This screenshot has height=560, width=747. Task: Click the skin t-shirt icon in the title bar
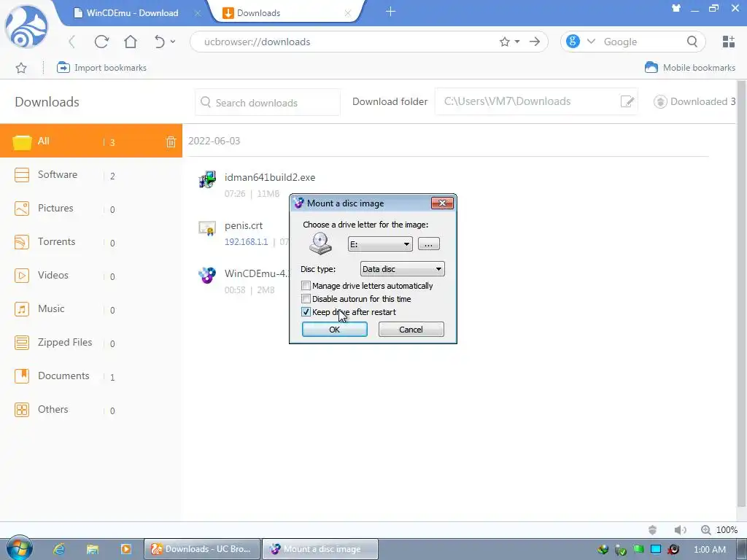pos(676,8)
